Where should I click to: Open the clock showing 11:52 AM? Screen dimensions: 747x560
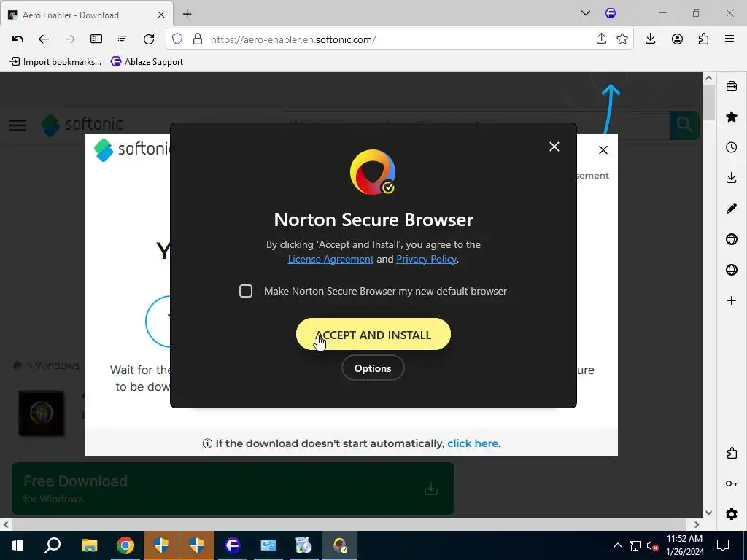684,545
